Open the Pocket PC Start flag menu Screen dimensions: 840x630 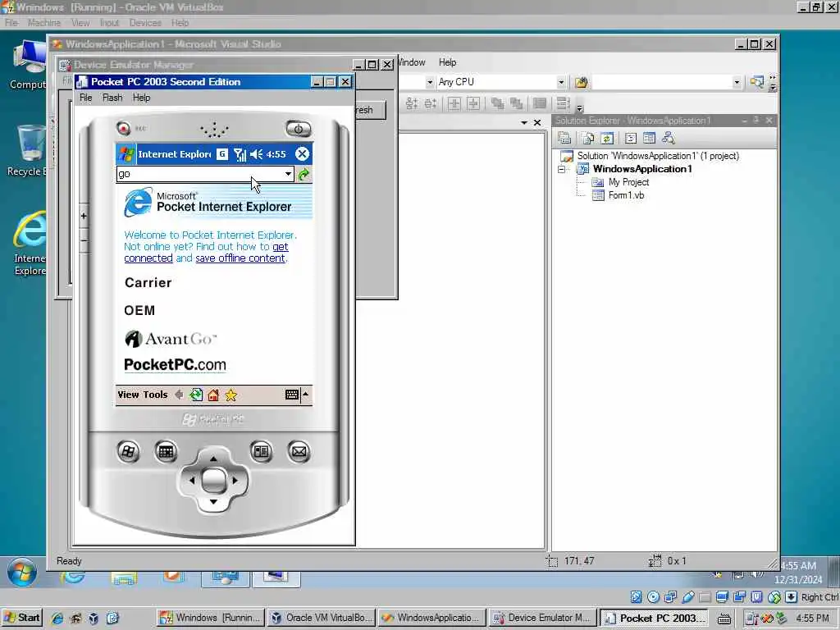[126, 154]
